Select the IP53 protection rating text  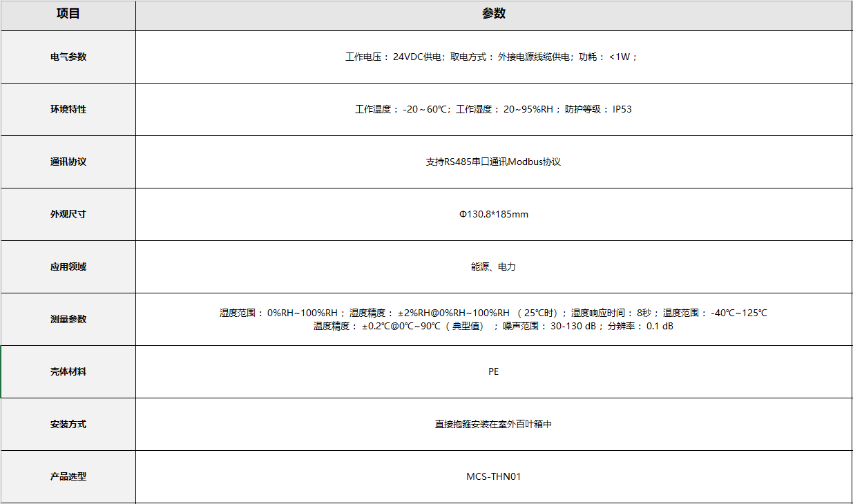click(x=621, y=109)
